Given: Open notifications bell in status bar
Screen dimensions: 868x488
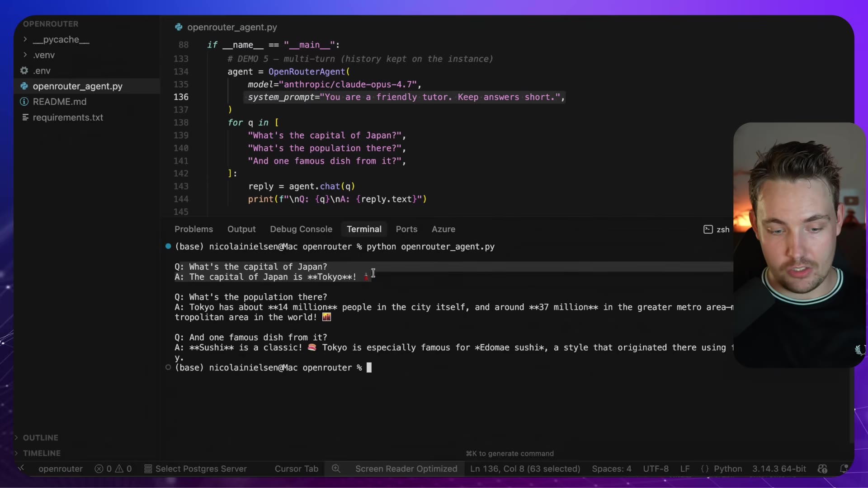Looking at the screenshot, I should point(843,469).
